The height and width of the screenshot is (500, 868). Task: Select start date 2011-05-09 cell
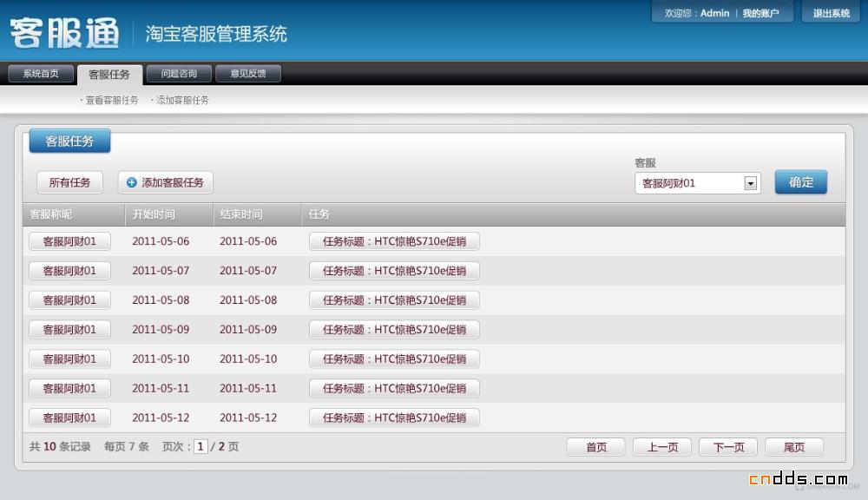coord(161,330)
